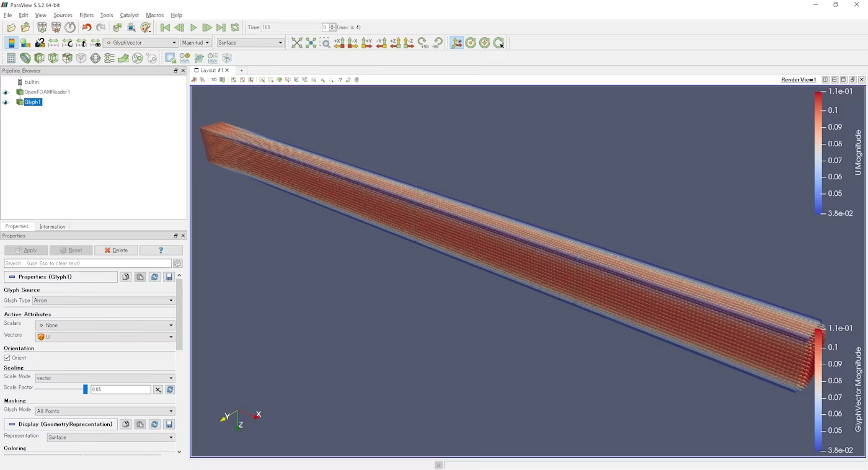Image resolution: width=868 pixels, height=470 pixels.
Task: Open the Vectors U dropdown
Action: point(105,337)
